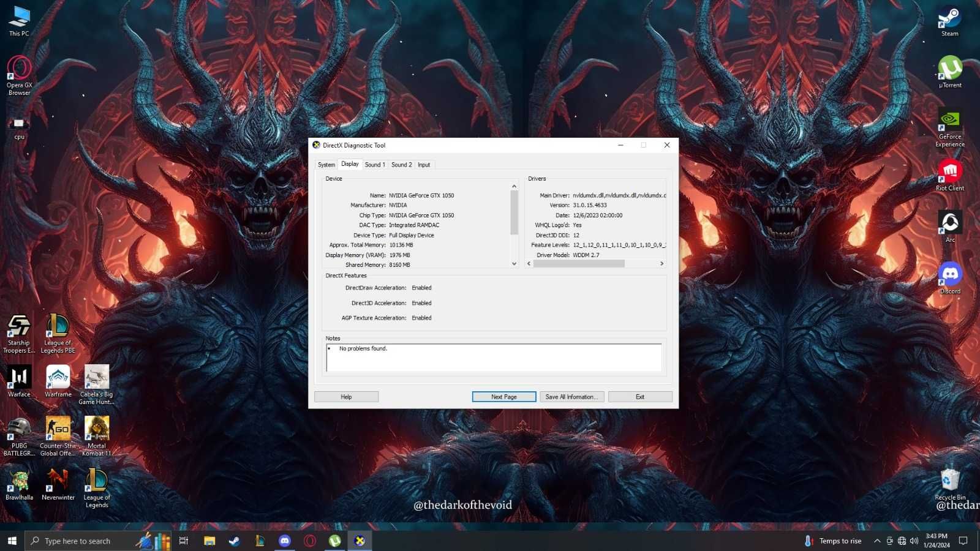
Task: Open Recycle Bin on desktop
Action: pos(950,484)
